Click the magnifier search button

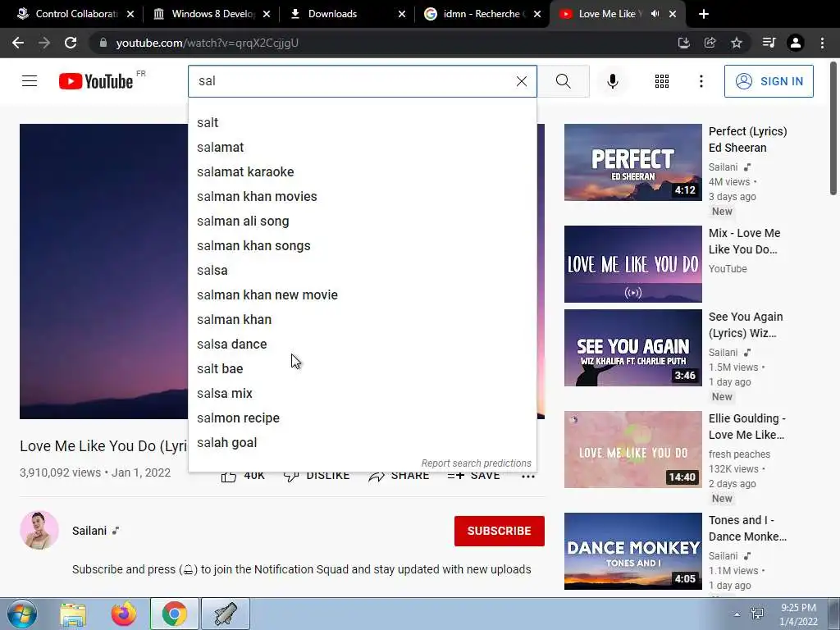coord(563,81)
